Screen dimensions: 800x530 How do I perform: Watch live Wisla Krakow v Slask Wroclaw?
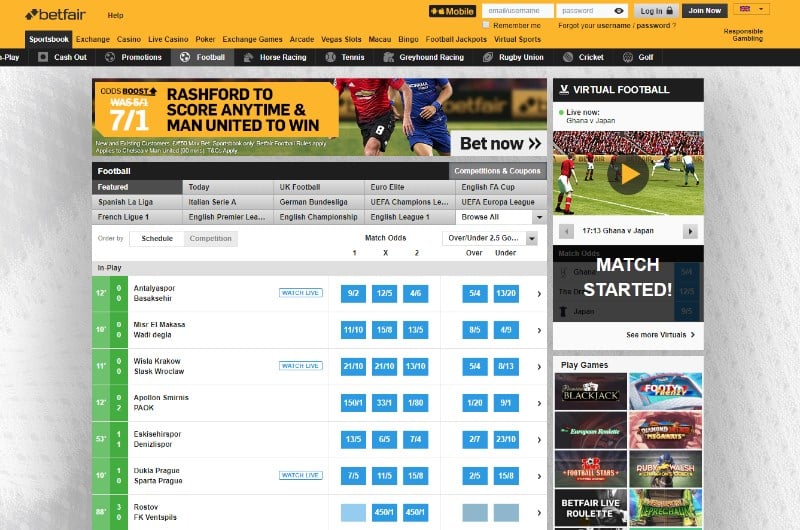point(301,366)
